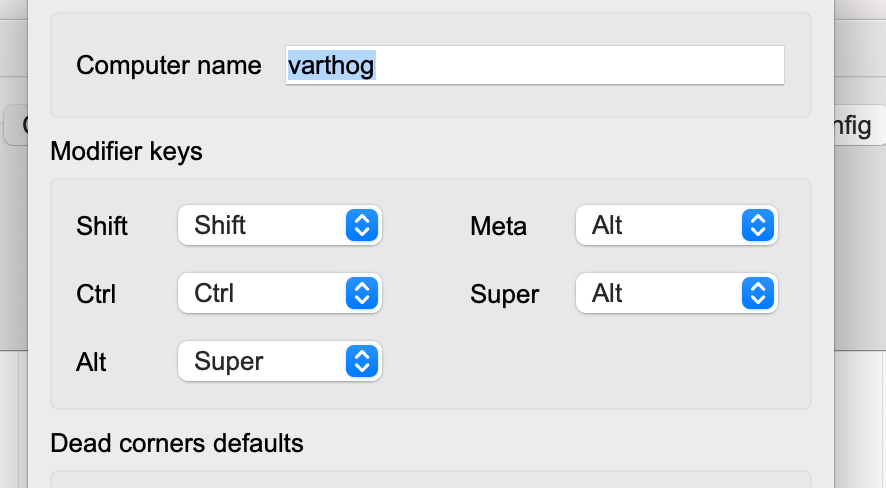The height and width of the screenshot is (488, 886).
Task: Click the "Super" label beside its dropdown
Action: (504, 294)
